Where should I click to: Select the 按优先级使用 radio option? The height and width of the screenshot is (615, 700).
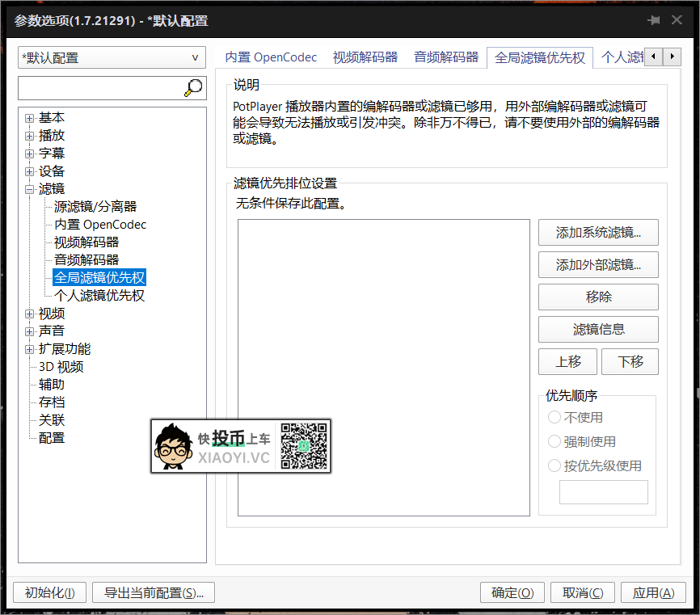[x=555, y=465]
